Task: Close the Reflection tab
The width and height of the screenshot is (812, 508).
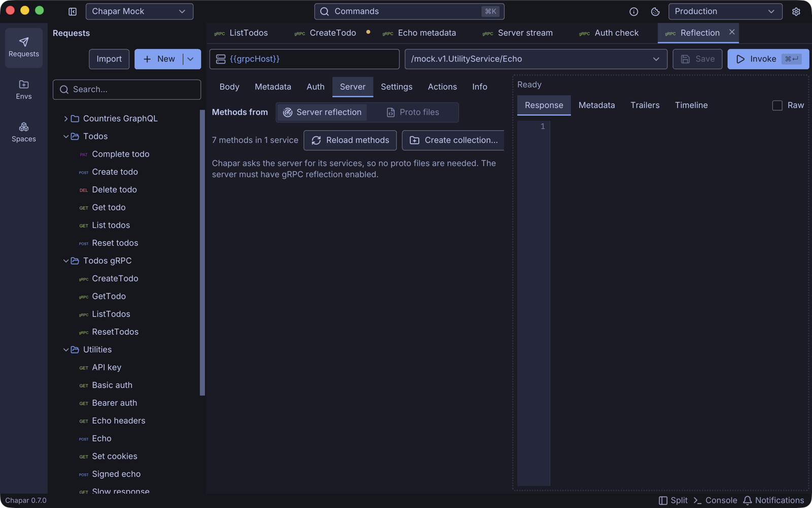Action: click(732, 32)
